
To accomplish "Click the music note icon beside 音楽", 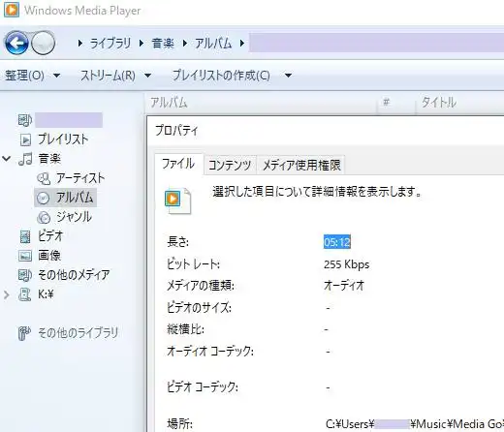I will (25, 159).
